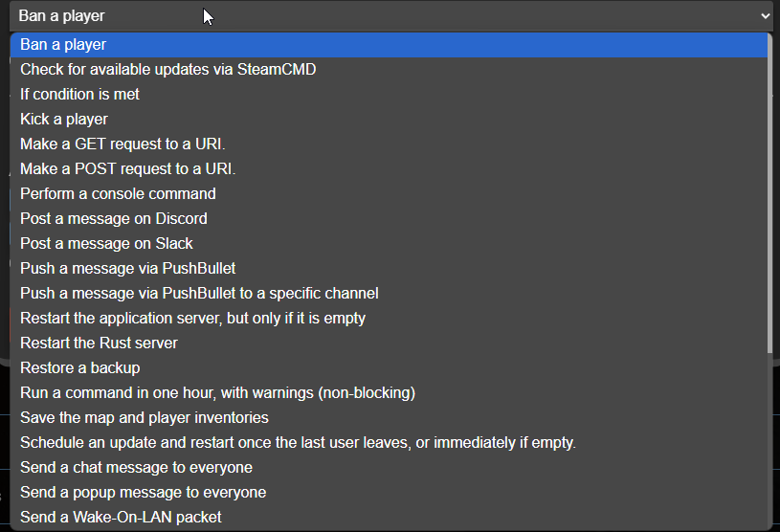The width and height of the screenshot is (780, 532).
Task: Pick 'Restore a backup' option
Action: 389,368
